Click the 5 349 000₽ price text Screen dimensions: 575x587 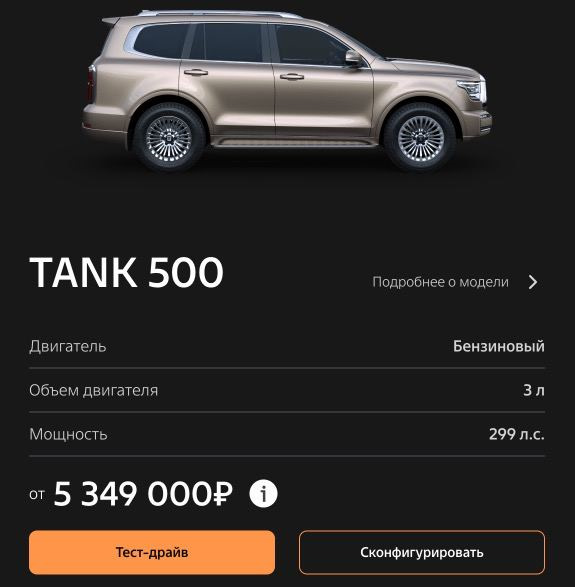click(x=143, y=494)
